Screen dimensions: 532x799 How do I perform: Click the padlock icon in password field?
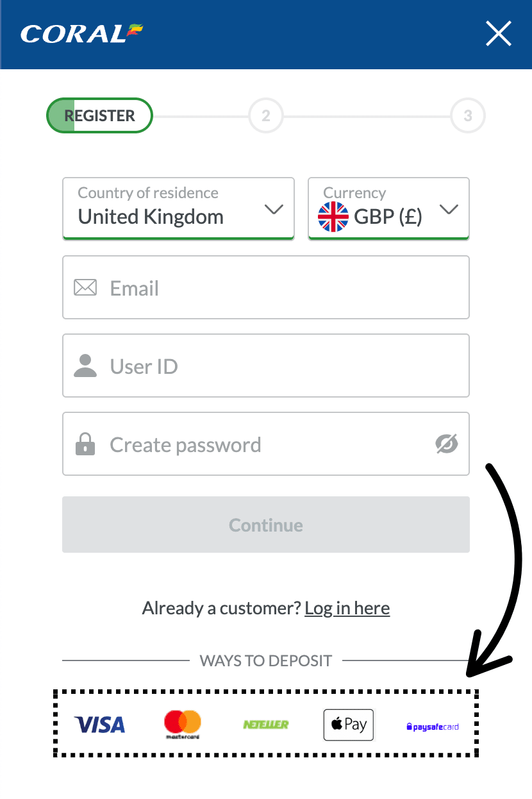[85, 444]
